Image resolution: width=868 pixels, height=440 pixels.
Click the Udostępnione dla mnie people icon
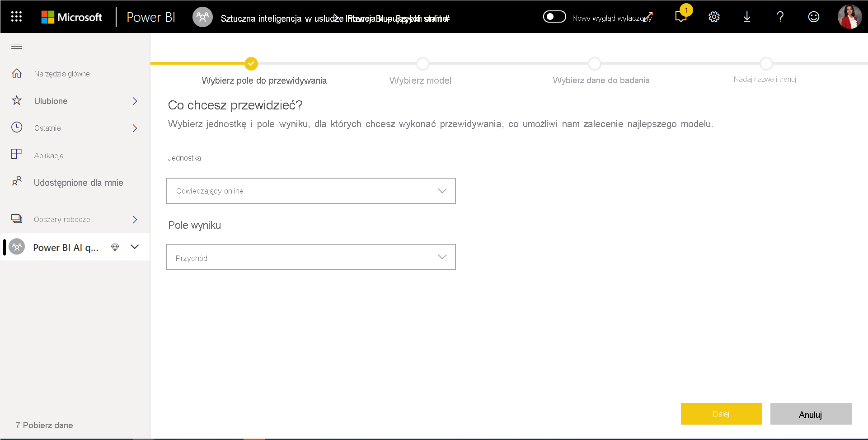click(17, 181)
